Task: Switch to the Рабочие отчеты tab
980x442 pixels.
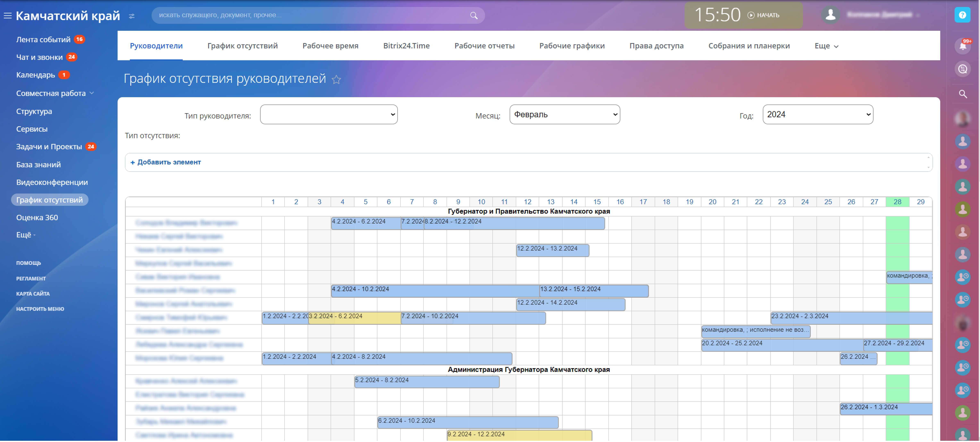Action: click(x=484, y=46)
